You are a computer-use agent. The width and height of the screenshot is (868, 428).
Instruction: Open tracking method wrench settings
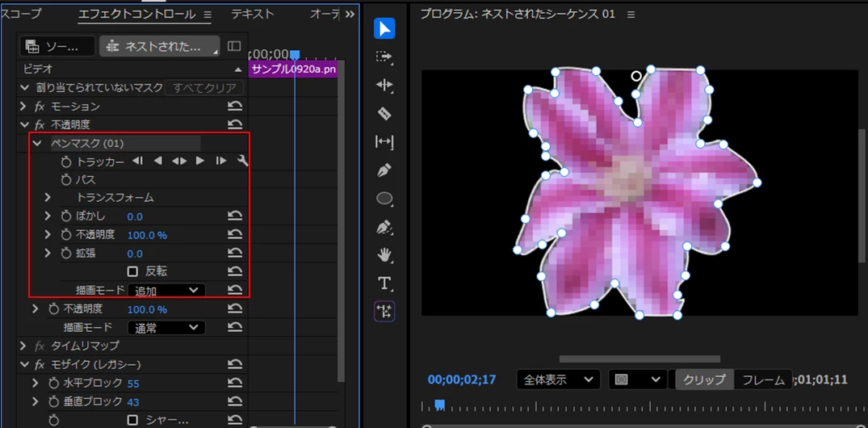pos(242,162)
